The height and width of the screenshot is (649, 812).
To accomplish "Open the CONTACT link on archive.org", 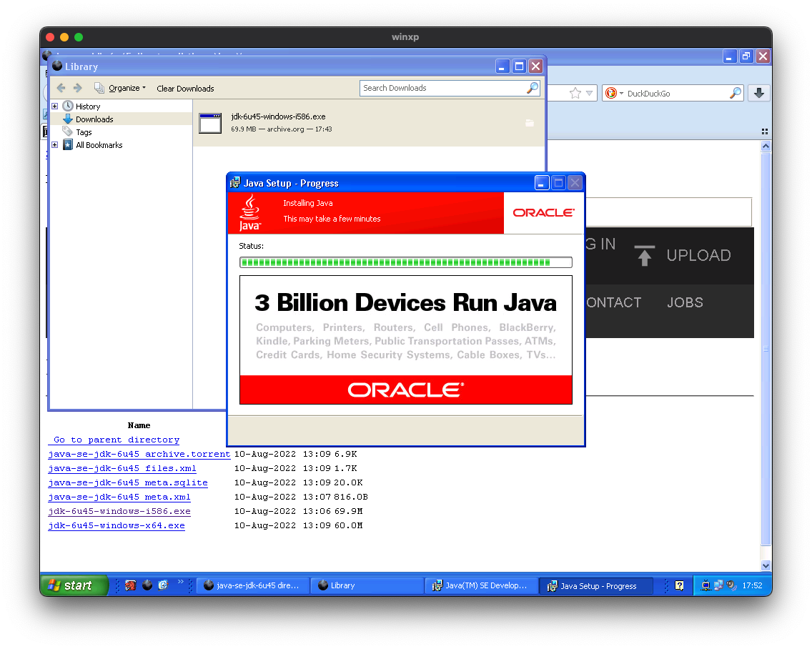I will click(x=614, y=302).
